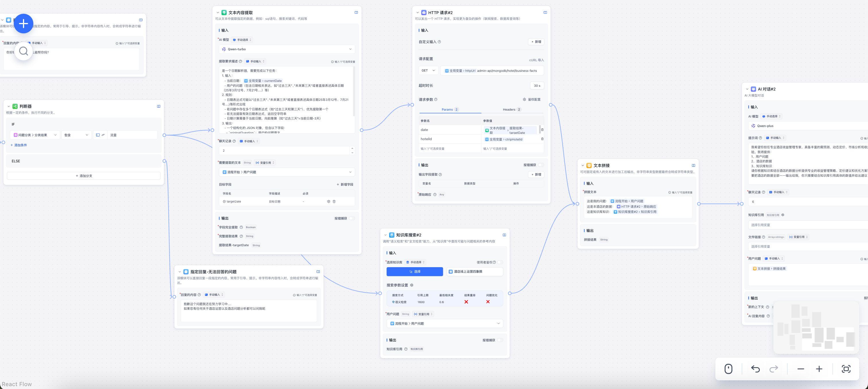Open the Qwen-turbo model dropdown

[x=287, y=49]
